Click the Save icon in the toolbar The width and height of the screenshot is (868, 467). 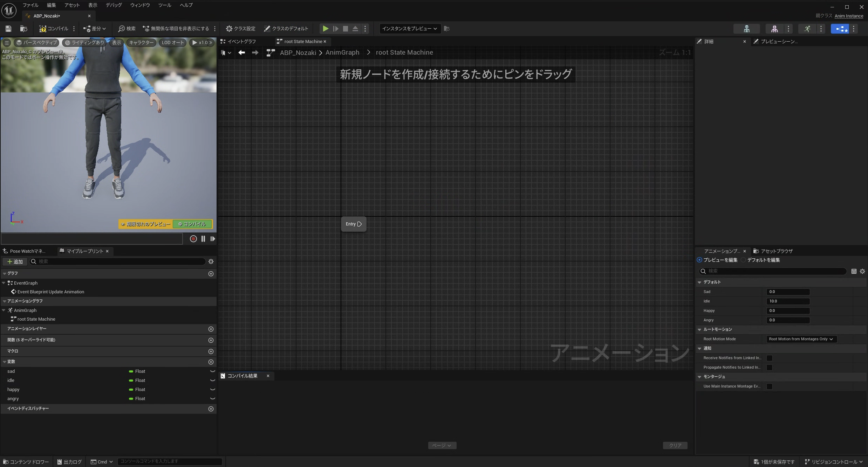coord(8,29)
